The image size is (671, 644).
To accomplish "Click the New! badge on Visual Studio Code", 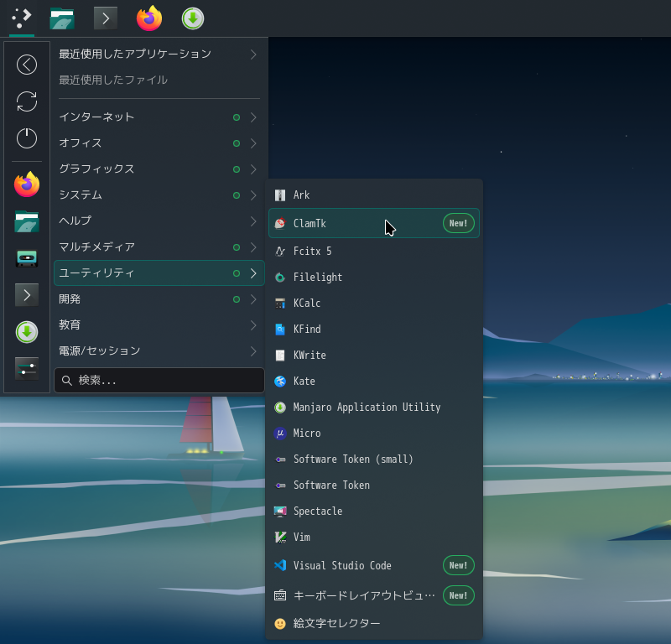I will pos(458,565).
